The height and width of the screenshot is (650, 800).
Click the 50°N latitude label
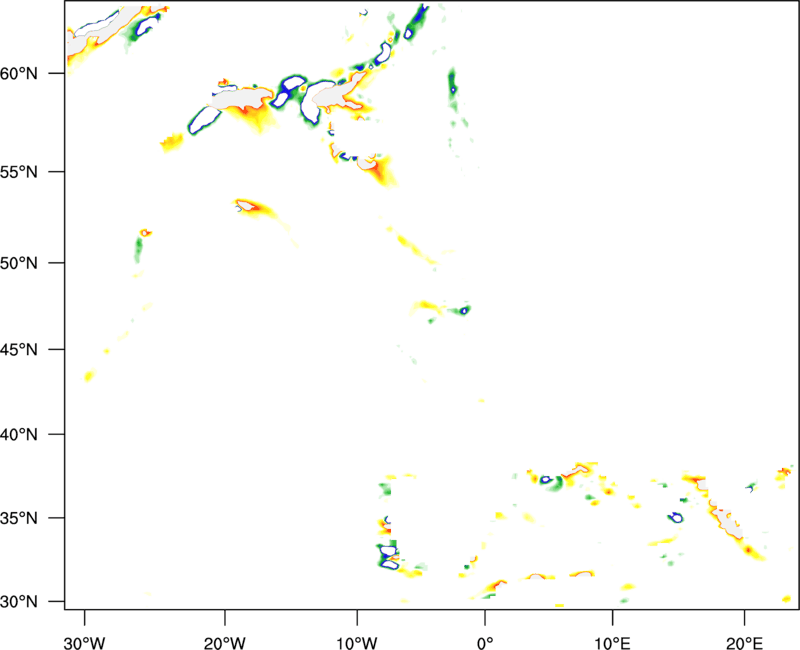click(x=19, y=263)
